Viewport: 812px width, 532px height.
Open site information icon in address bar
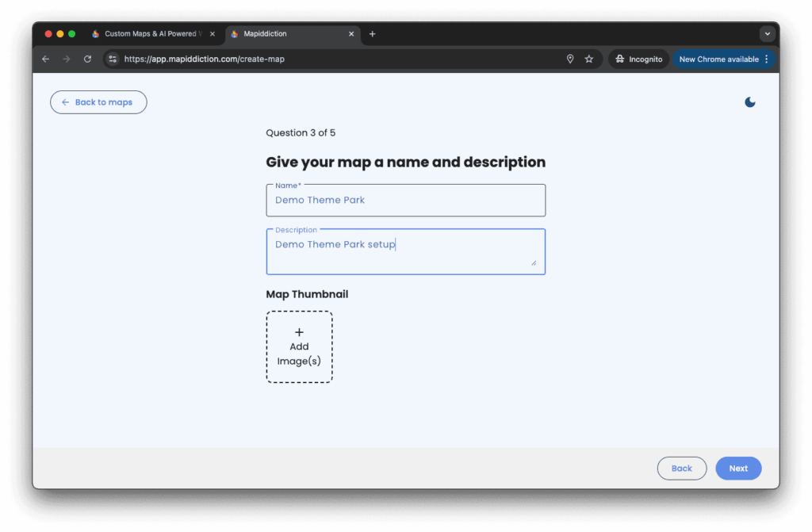[113, 59]
